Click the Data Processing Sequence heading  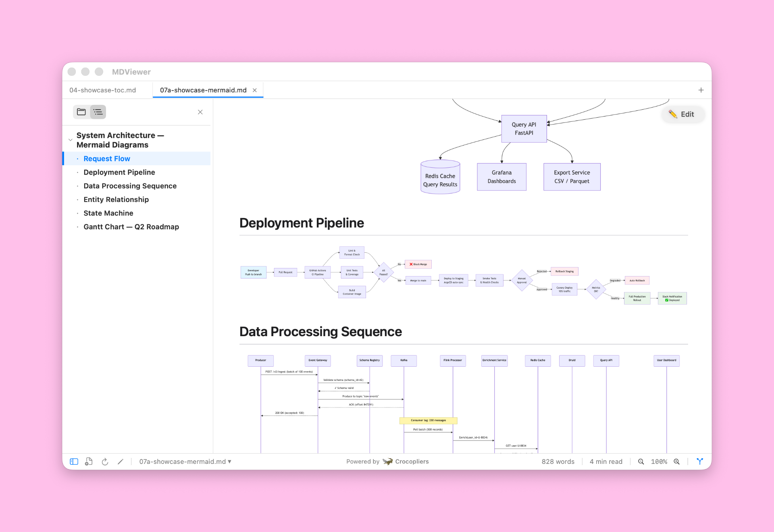[x=320, y=332]
